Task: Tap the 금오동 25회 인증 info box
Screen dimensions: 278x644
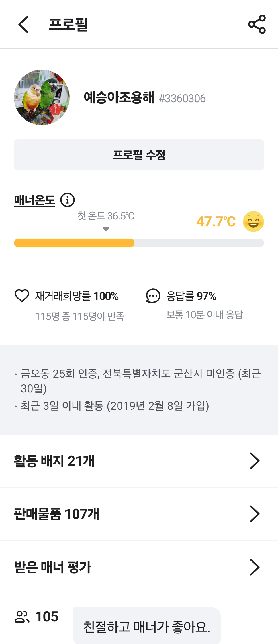Action: (139, 390)
